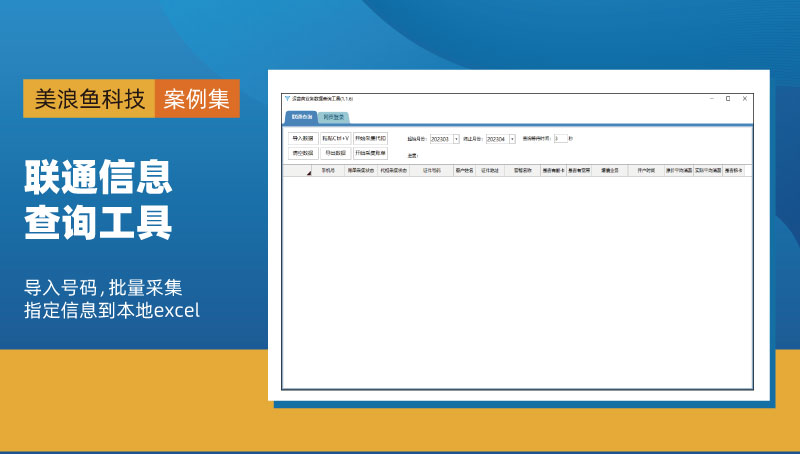Click the 缴费金额 column header
The image size is (800, 454).
(x=610, y=170)
